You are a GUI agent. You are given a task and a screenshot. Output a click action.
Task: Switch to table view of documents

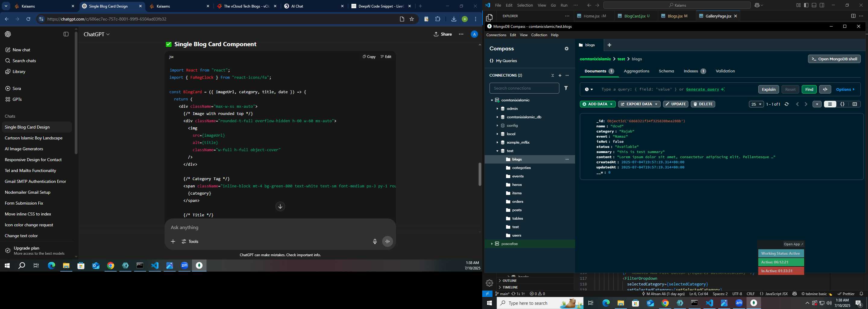(x=855, y=104)
